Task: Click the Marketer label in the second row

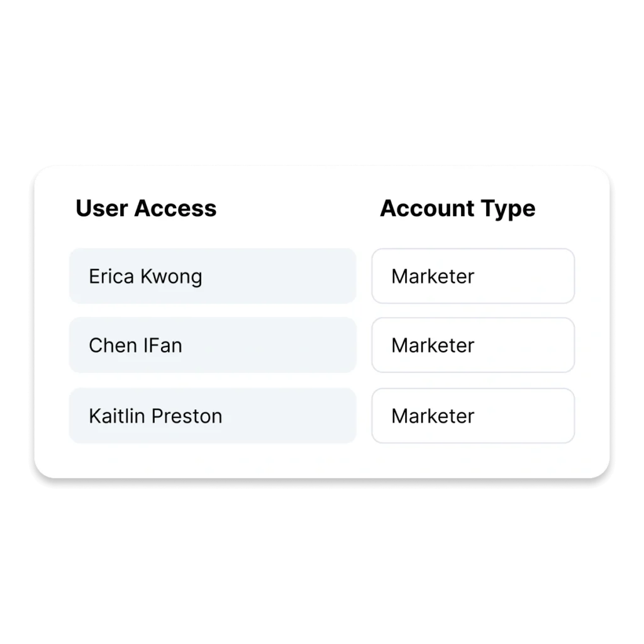Action: 432,345
